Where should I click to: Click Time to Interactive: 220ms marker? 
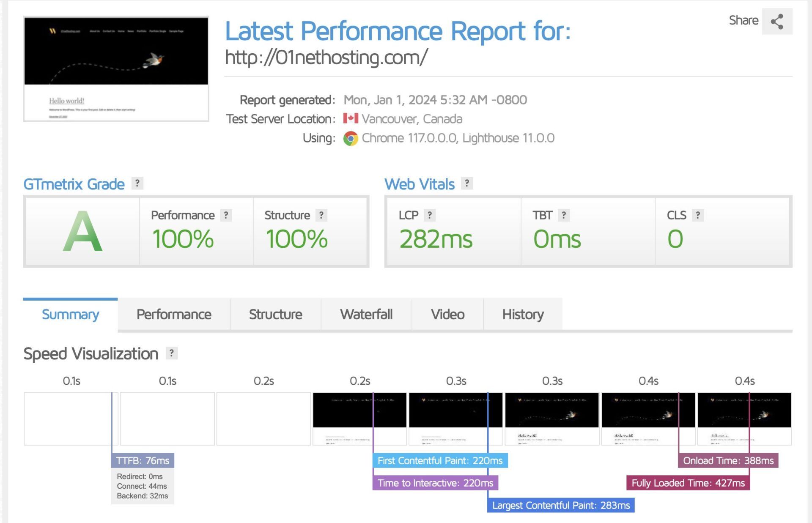435,483
